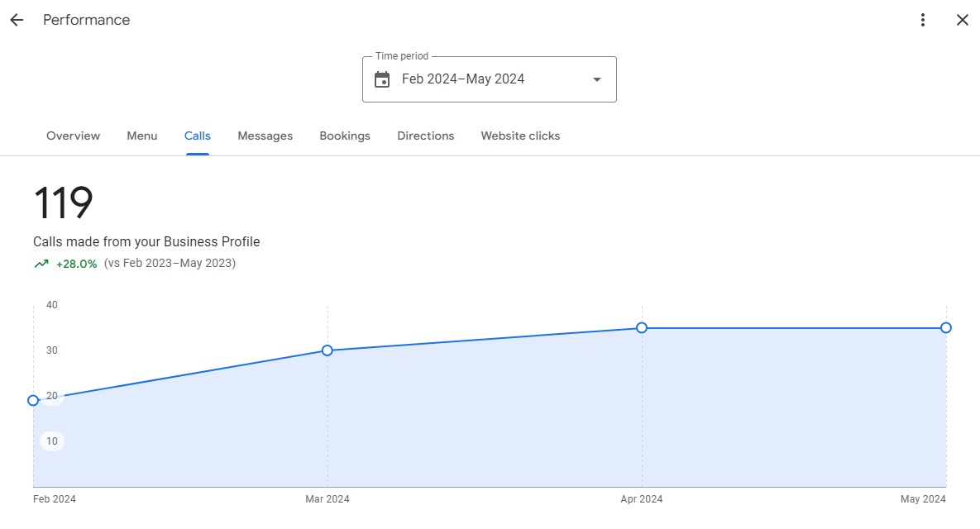Image resolution: width=980 pixels, height=529 pixels.
Task: Click the 'May 2024' axis label
Action: tap(923, 499)
